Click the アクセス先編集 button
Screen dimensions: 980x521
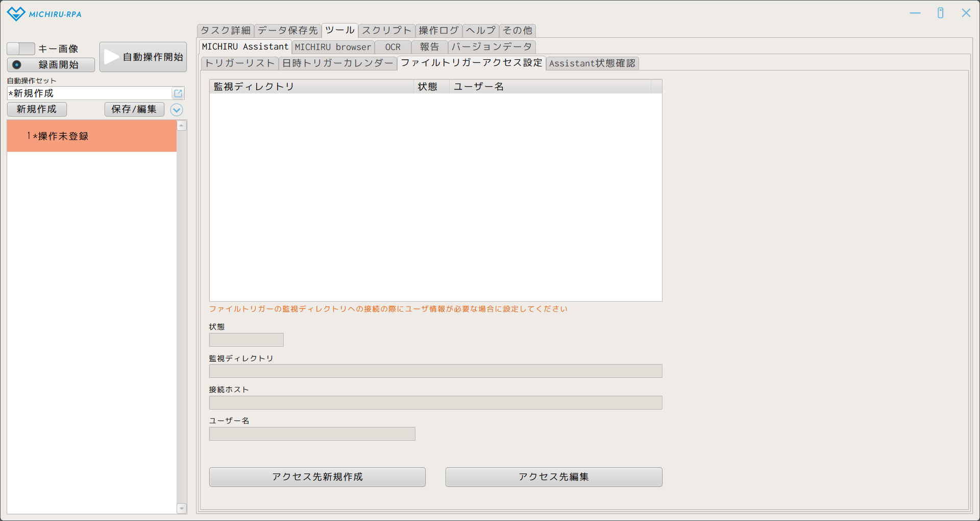(553, 477)
